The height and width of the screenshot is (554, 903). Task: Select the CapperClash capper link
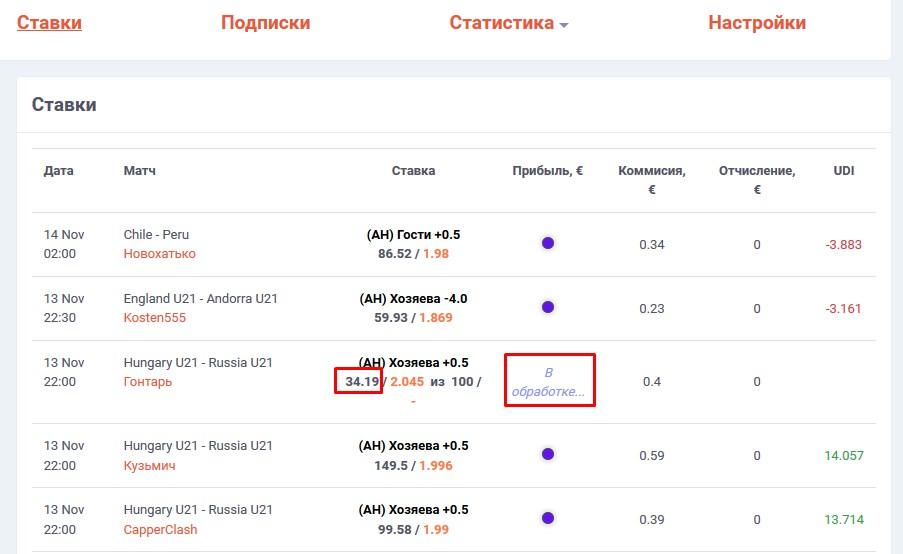tap(161, 530)
